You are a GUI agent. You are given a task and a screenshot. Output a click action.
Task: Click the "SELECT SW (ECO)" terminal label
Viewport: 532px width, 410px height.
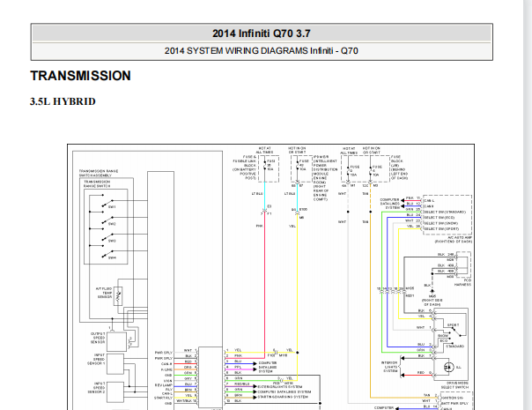pyautogui.click(x=439, y=218)
